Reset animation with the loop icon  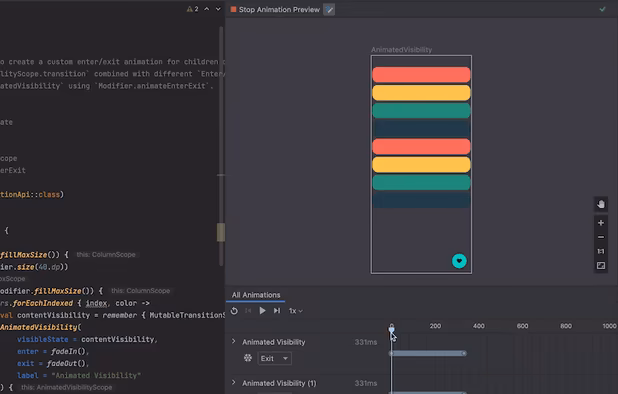pyautogui.click(x=234, y=311)
